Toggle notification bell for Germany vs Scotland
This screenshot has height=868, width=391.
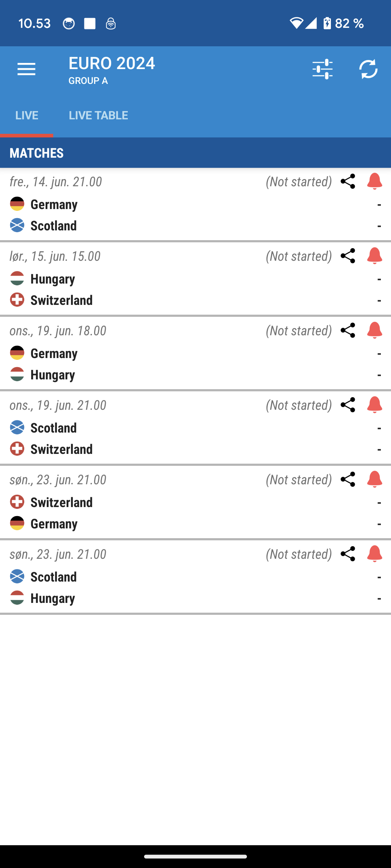(x=374, y=181)
